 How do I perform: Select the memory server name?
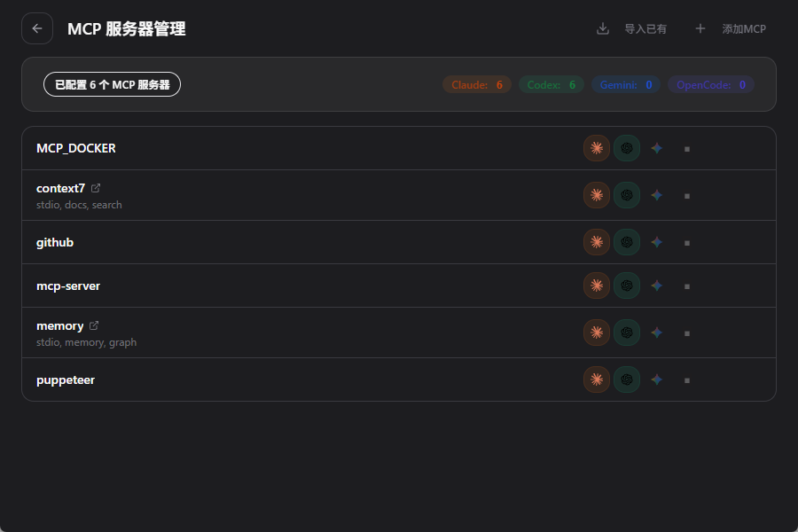(x=59, y=326)
